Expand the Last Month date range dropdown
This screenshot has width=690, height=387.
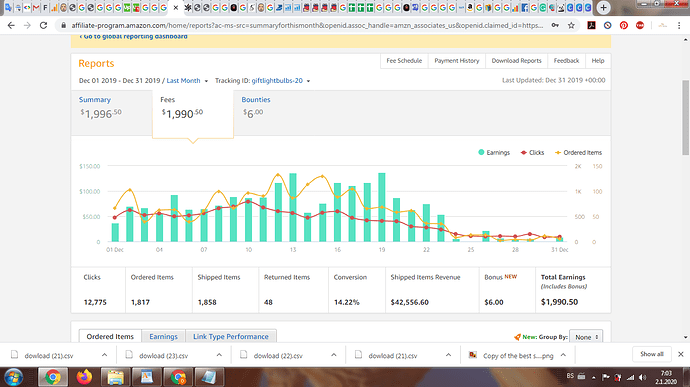coord(187,81)
